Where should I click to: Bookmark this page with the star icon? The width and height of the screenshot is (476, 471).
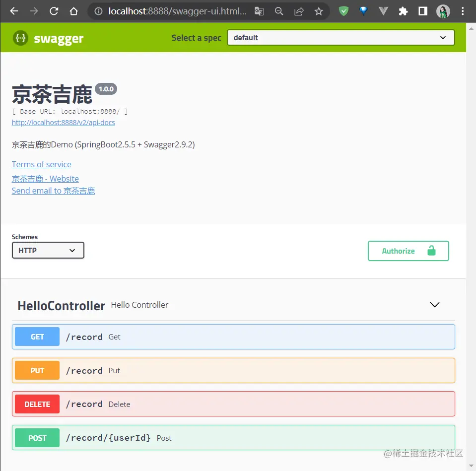319,11
